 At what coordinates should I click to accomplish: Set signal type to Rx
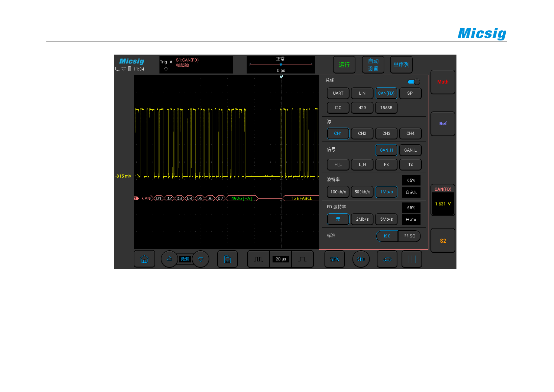click(386, 165)
